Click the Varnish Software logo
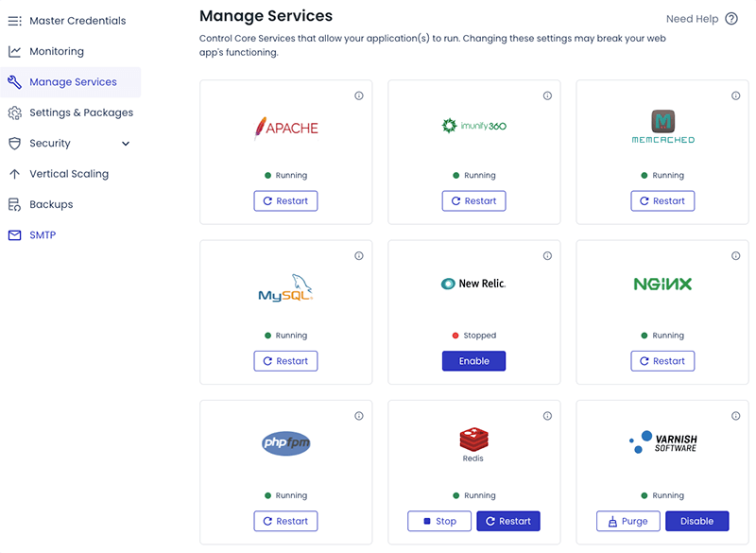Screen dimensions: 756x553 click(663, 442)
